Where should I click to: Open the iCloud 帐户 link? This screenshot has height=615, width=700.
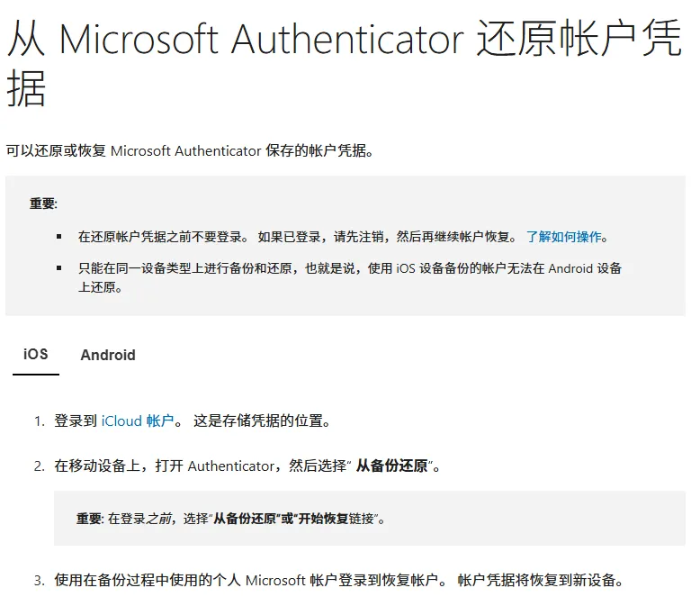click(x=137, y=421)
